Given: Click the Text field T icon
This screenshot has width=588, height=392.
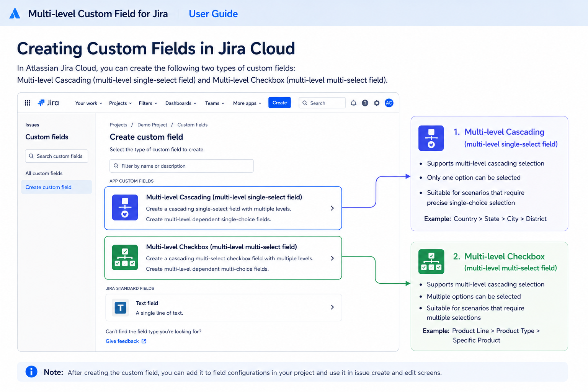Looking at the screenshot, I should tap(121, 307).
